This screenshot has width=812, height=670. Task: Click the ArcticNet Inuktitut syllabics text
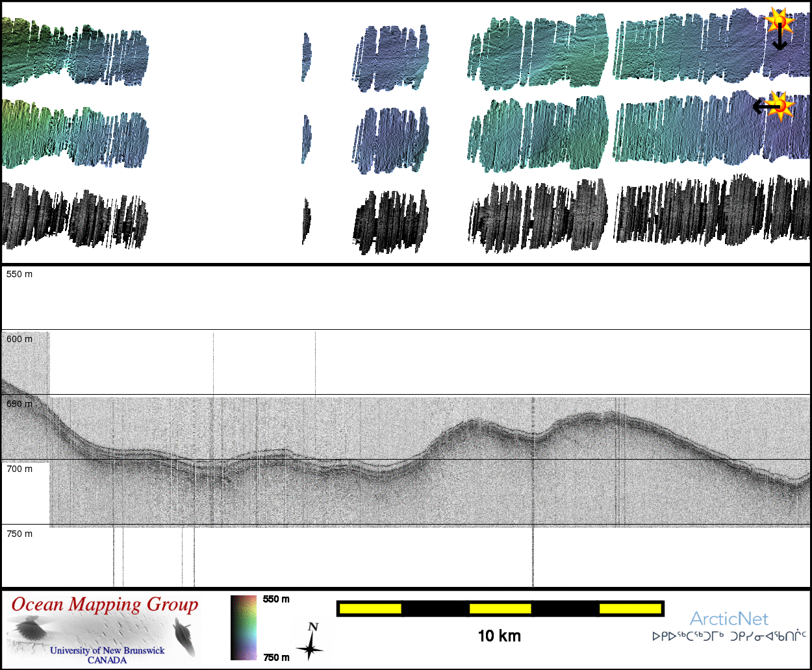[729, 636]
